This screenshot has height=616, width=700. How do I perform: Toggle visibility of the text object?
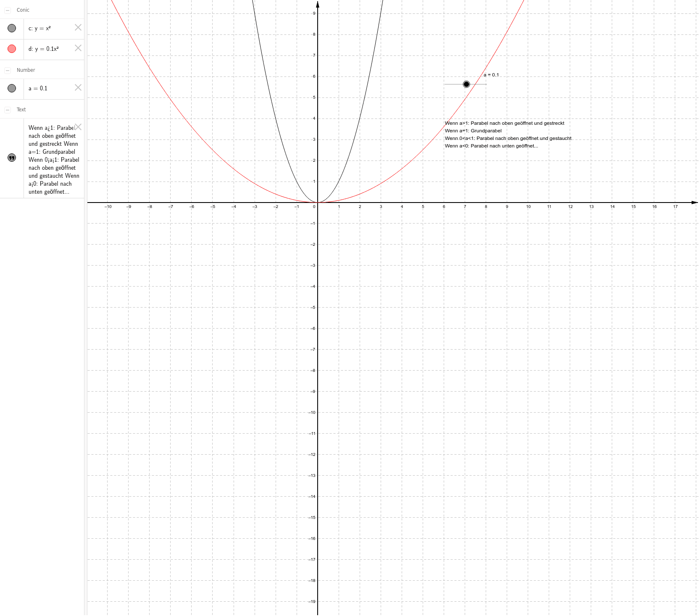12,158
